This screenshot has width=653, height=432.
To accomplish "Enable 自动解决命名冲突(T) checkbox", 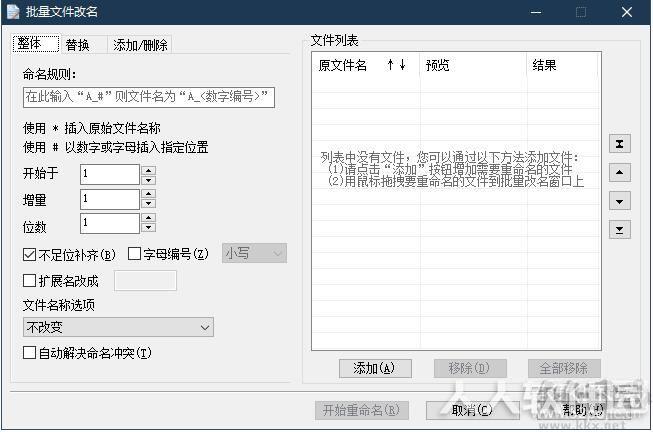I will click(30, 353).
